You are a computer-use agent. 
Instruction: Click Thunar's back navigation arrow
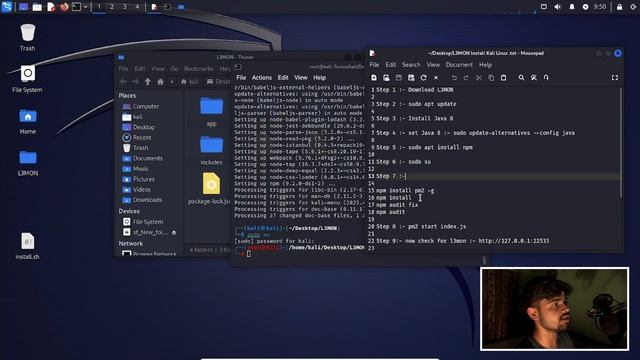click(123, 82)
